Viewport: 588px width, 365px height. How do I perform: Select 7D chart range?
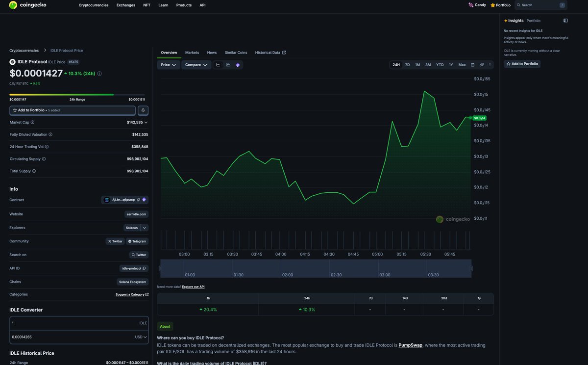pyautogui.click(x=407, y=65)
